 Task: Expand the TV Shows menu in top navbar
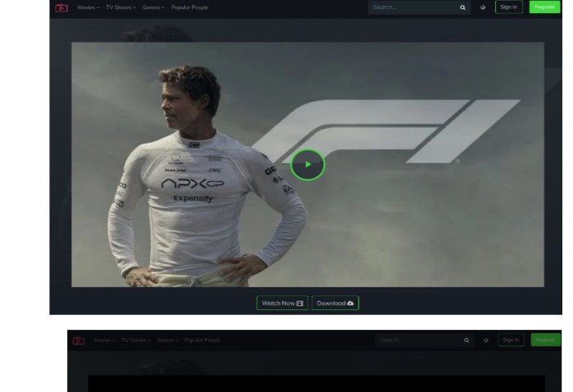(x=120, y=7)
